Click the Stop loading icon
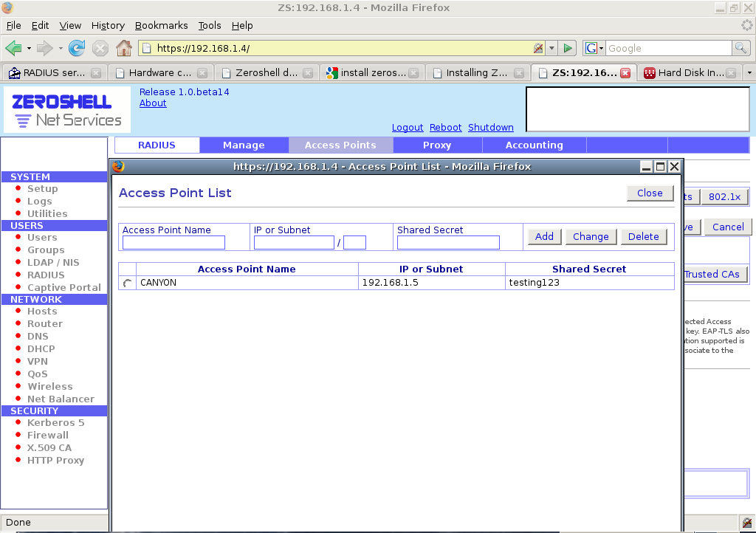756x533 pixels. (100, 48)
